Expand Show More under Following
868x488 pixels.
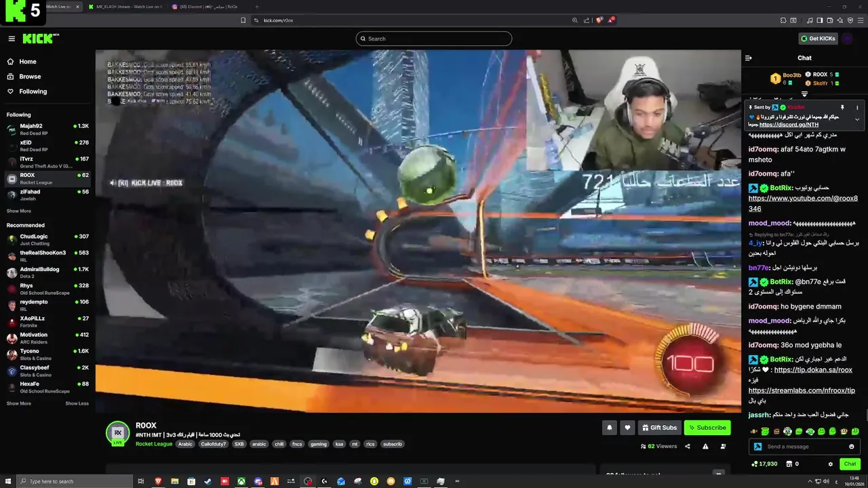19,211
